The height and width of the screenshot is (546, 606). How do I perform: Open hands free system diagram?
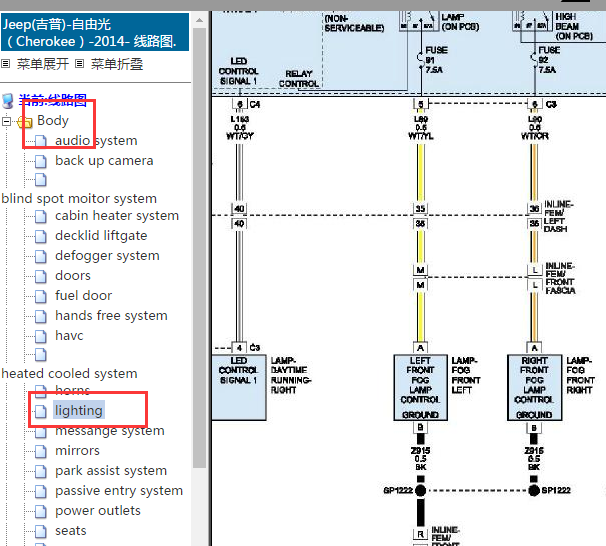[x=111, y=316]
